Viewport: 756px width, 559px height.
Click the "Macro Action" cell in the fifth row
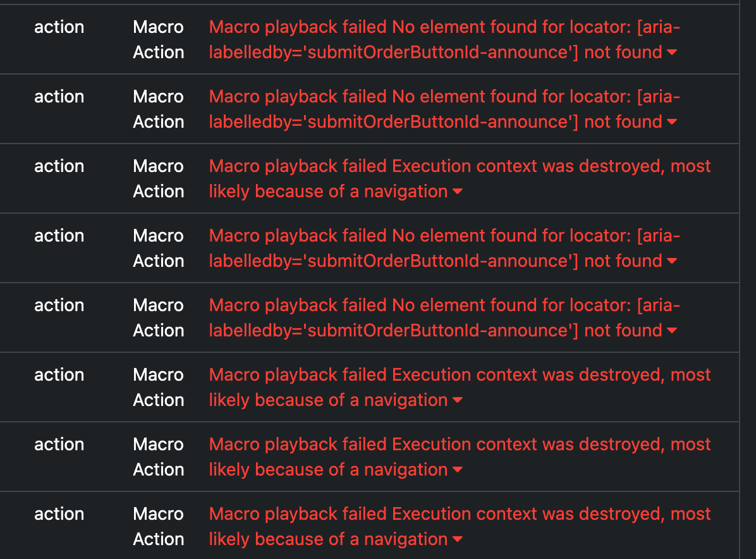[x=158, y=317]
